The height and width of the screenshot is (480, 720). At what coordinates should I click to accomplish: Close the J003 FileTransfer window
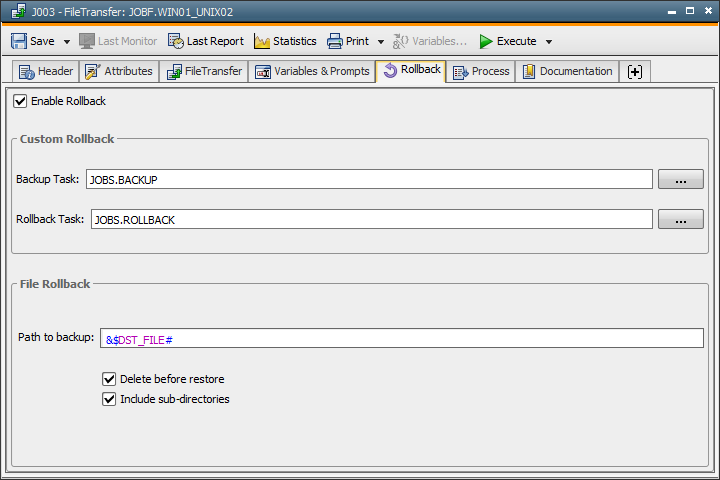point(709,11)
